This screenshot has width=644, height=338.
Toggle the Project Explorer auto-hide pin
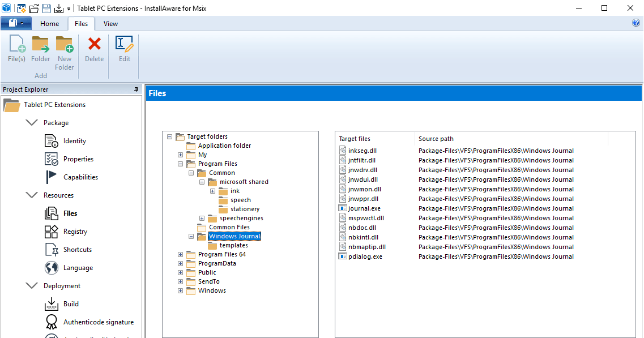tap(136, 89)
